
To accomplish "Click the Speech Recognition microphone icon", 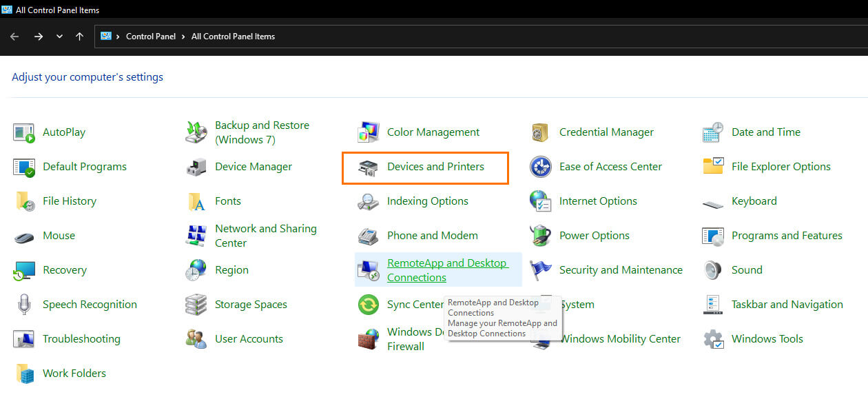I will pos(24,305).
